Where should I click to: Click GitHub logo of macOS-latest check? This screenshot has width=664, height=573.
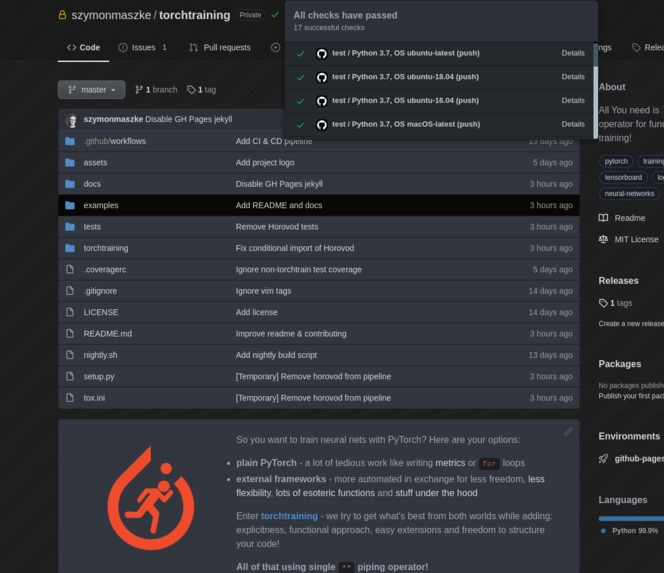point(322,125)
